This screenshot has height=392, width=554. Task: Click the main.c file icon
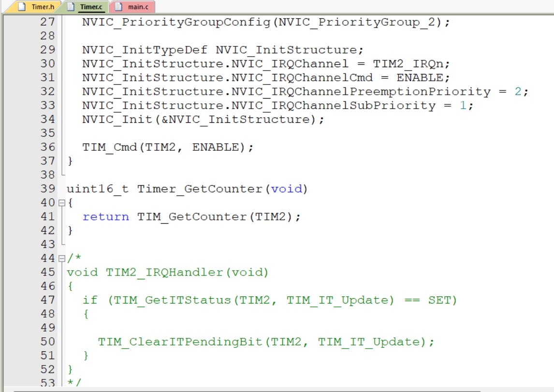[119, 7]
